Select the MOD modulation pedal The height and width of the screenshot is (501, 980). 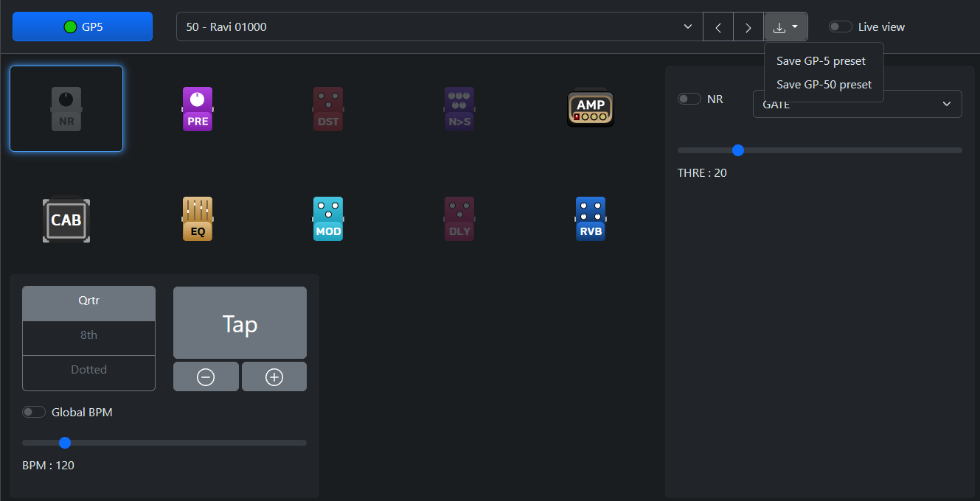tap(328, 220)
